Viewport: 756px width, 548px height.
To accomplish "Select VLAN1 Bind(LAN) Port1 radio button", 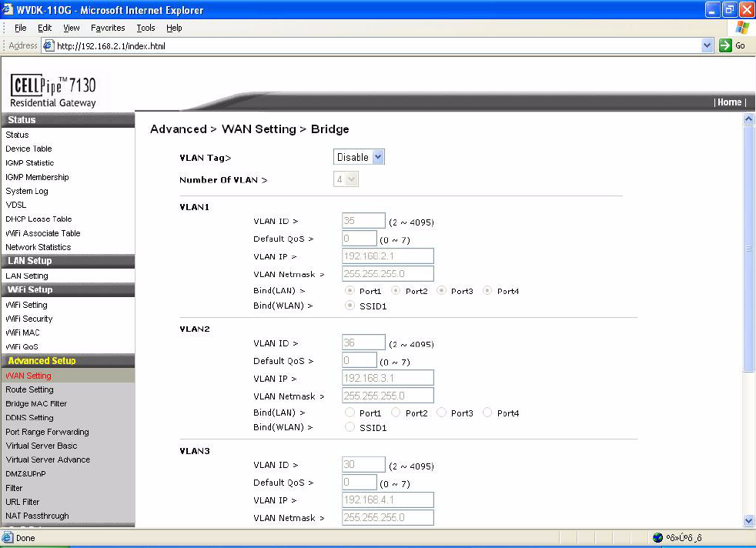I will [350, 291].
